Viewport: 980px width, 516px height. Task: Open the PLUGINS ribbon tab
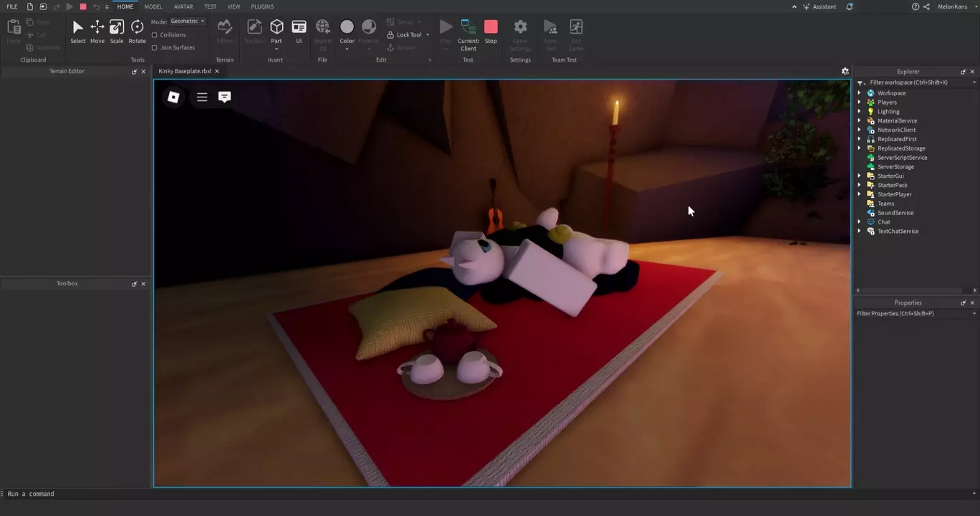[262, 6]
